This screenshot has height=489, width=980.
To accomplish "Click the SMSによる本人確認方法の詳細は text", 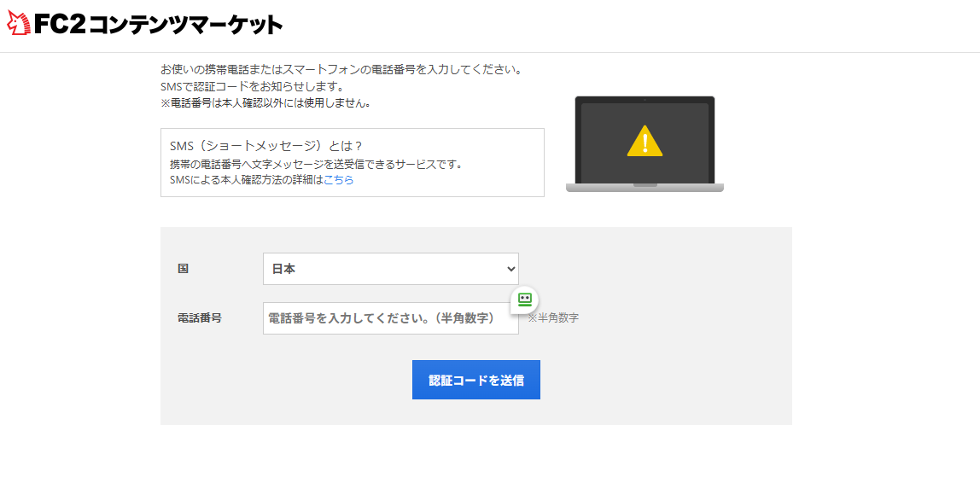I will pos(246,180).
